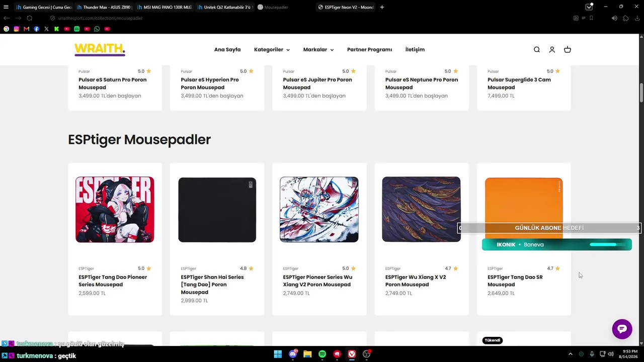Screen dimensions: 644x362
Task: Open İletişim page
Action: pyautogui.click(x=415, y=50)
